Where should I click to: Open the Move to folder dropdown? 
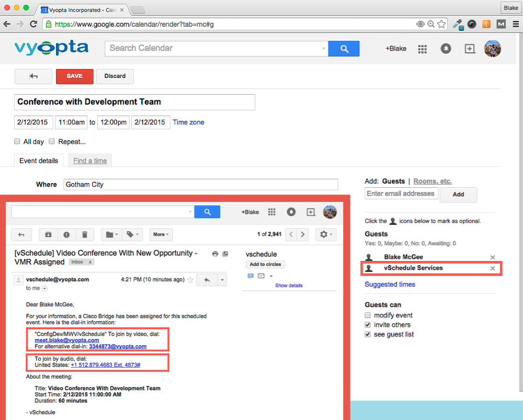[112, 234]
